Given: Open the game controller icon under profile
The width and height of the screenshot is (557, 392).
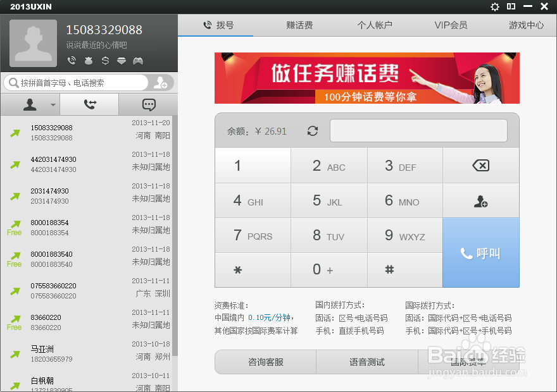Looking at the screenshot, I should 138,61.
